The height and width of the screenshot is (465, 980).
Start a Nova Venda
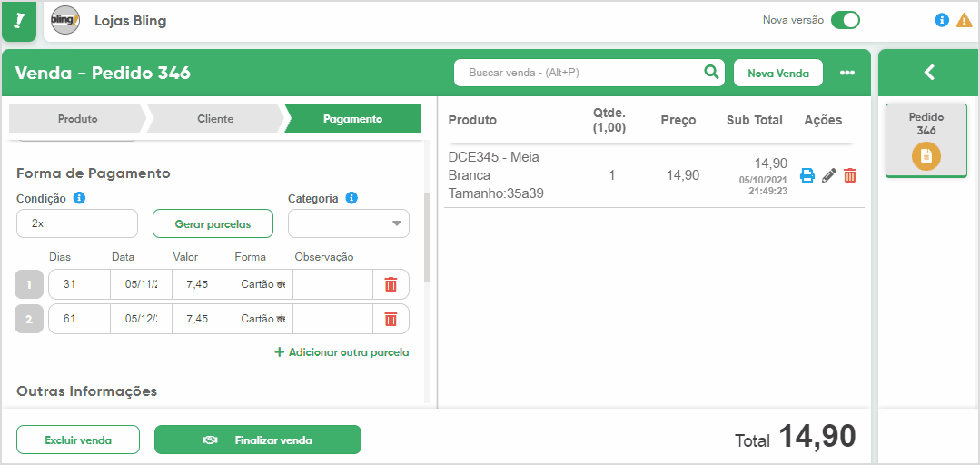[x=778, y=74]
